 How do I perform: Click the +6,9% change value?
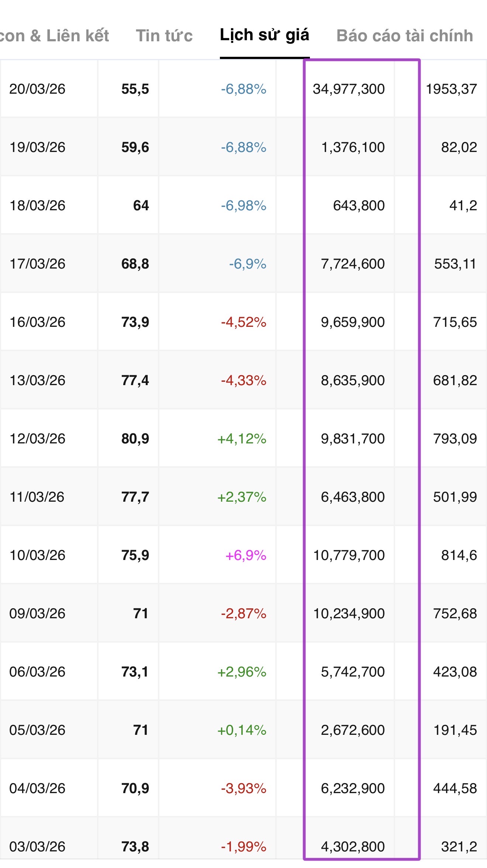point(246,555)
